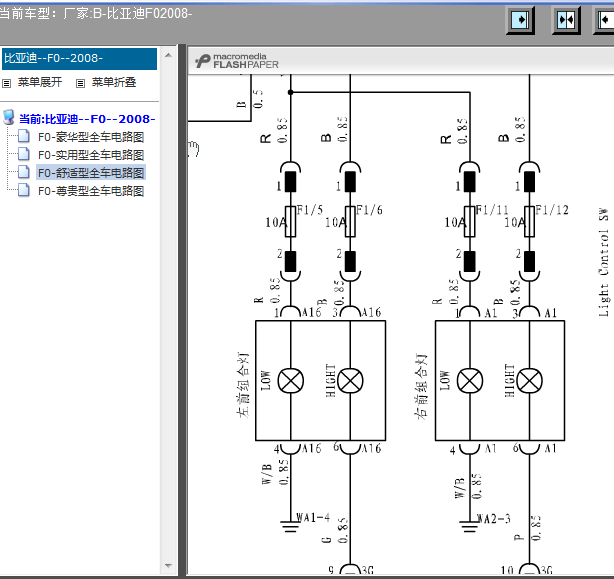Click sidebar scrollbar up arrow

(x=168, y=55)
